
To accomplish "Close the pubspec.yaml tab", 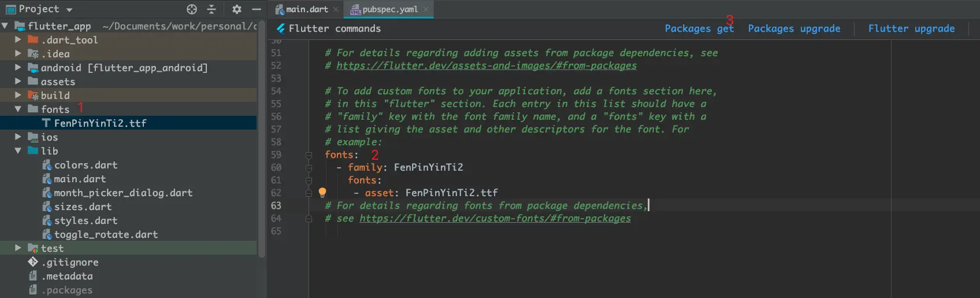I will pyautogui.click(x=426, y=9).
